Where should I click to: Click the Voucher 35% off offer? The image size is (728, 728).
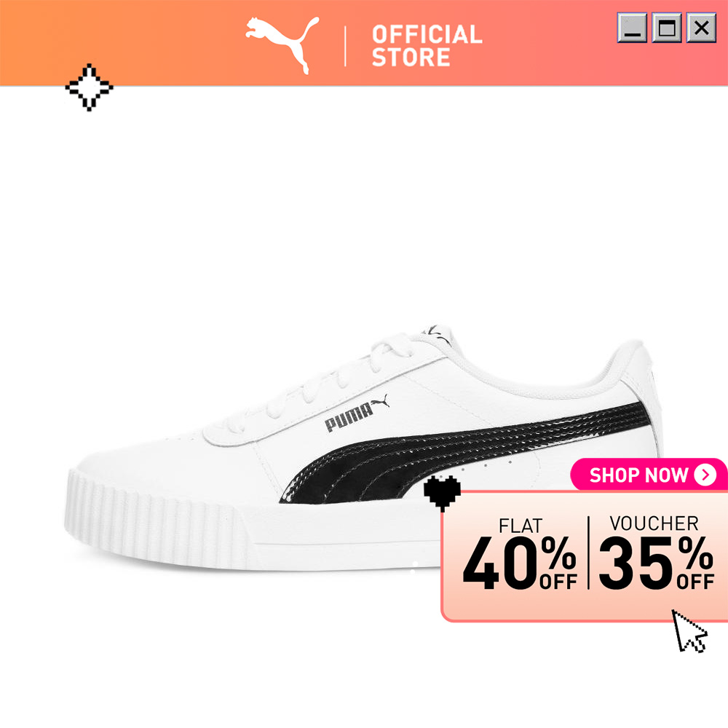click(x=656, y=553)
